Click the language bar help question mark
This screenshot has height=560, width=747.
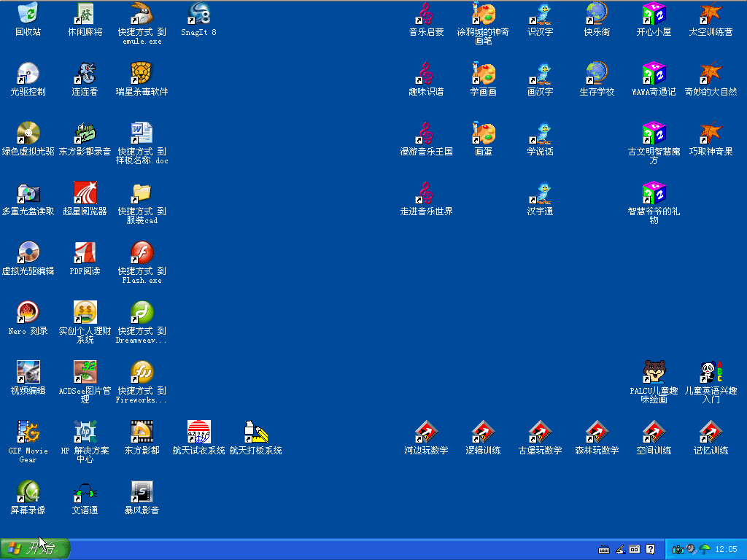coord(650,549)
